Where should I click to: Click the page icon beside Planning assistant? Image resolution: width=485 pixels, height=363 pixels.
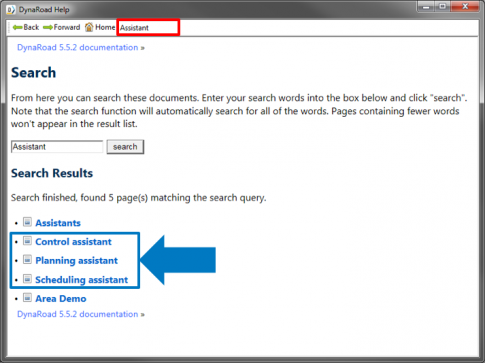(27, 259)
